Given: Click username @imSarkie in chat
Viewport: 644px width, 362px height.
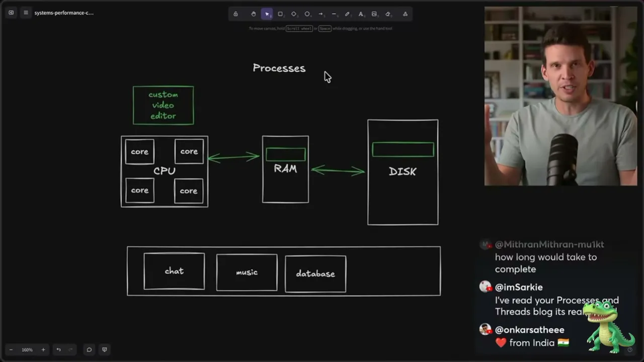Looking at the screenshot, I should pyautogui.click(x=519, y=287).
